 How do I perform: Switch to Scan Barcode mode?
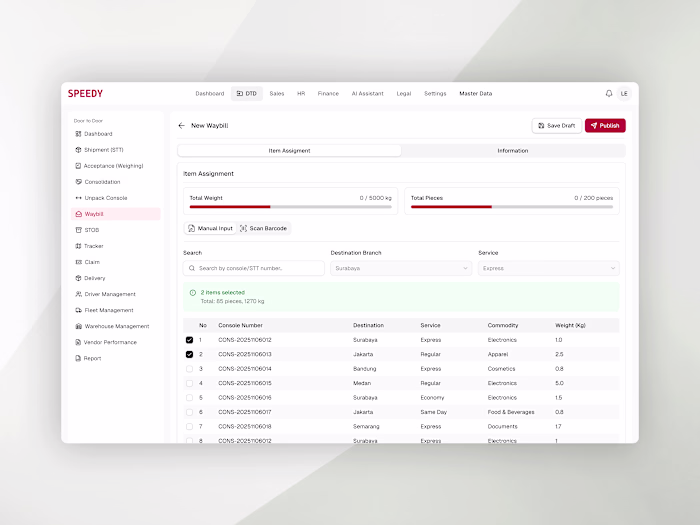click(263, 228)
